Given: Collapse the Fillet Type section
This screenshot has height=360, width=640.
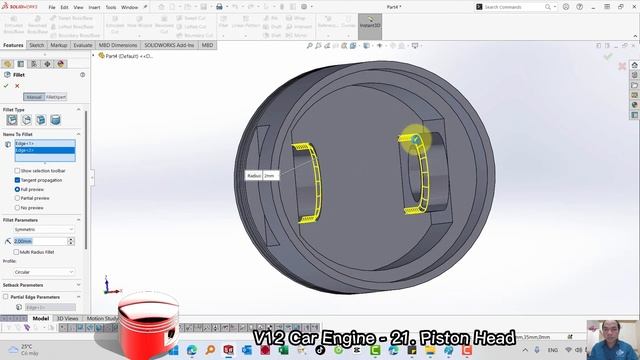Looking at the screenshot, I should click(x=78, y=109).
